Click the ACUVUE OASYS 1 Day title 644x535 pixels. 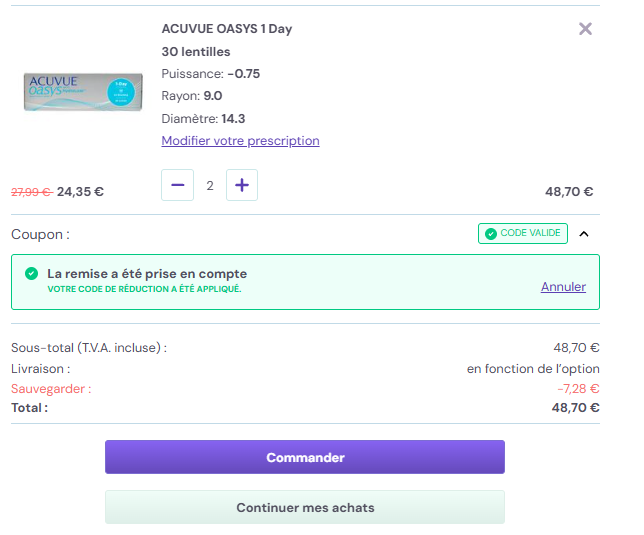coord(227,29)
